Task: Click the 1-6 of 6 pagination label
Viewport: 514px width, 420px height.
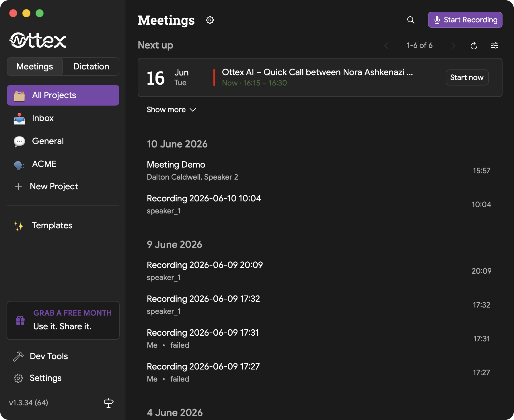Action: click(420, 45)
